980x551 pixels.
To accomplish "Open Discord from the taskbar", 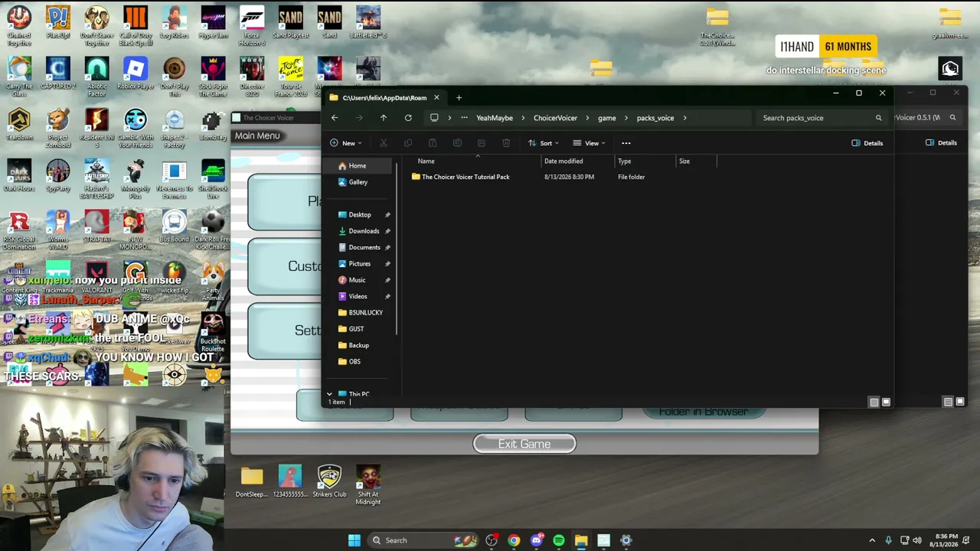I will 537,540.
